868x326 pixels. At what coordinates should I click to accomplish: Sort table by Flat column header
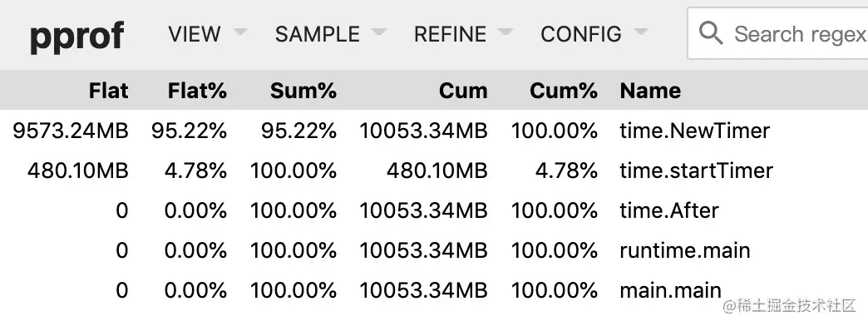108,90
